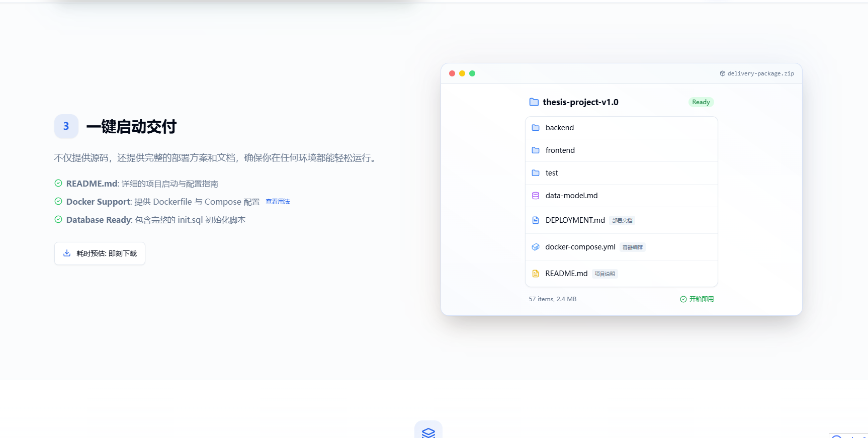Screen dimensions: 868x438
Task: Click the download icon in estimate button
Action: click(x=67, y=253)
